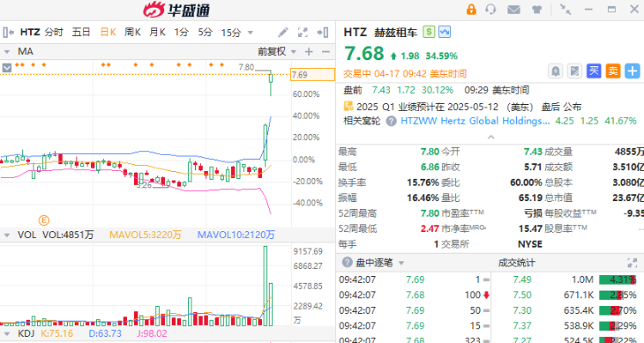Open the skin theme shirt icon

[x=537, y=9]
